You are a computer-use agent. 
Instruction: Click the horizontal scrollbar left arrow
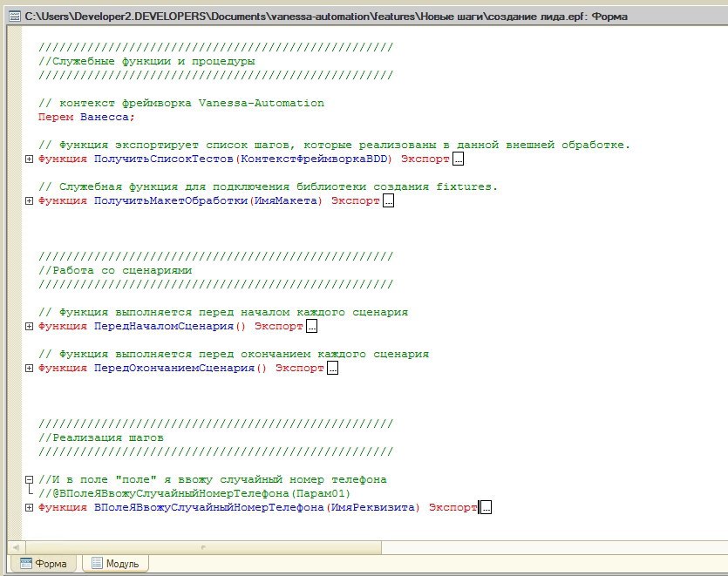coord(16,548)
